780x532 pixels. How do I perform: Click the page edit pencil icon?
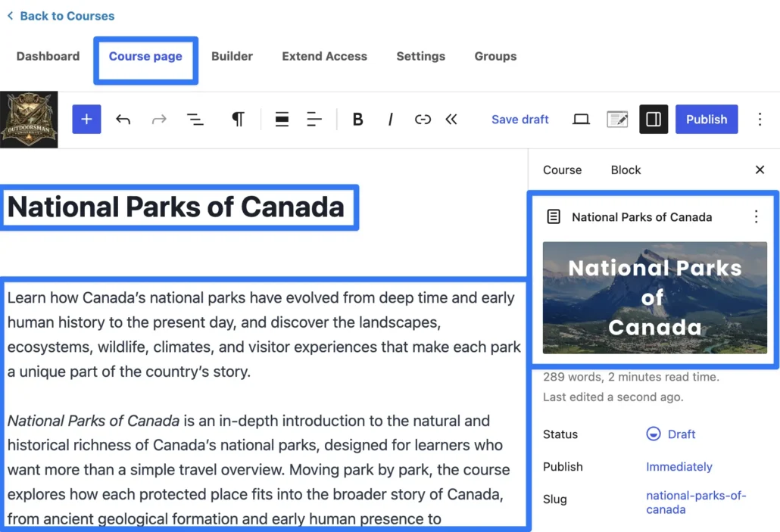(x=617, y=120)
